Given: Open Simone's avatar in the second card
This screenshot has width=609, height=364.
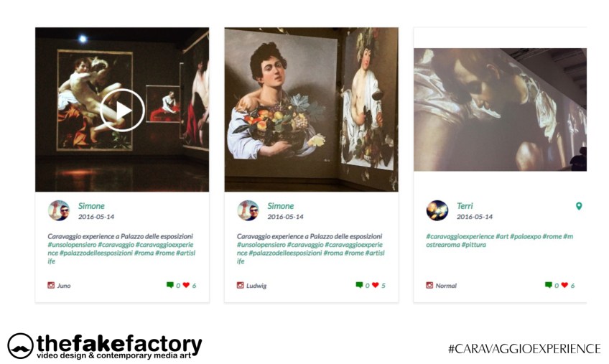Looking at the screenshot, I should point(248,210).
